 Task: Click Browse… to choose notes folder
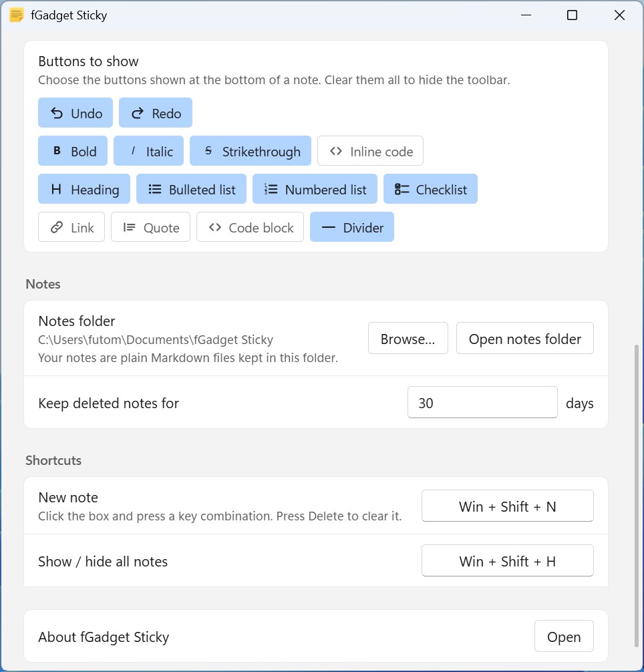coord(408,339)
